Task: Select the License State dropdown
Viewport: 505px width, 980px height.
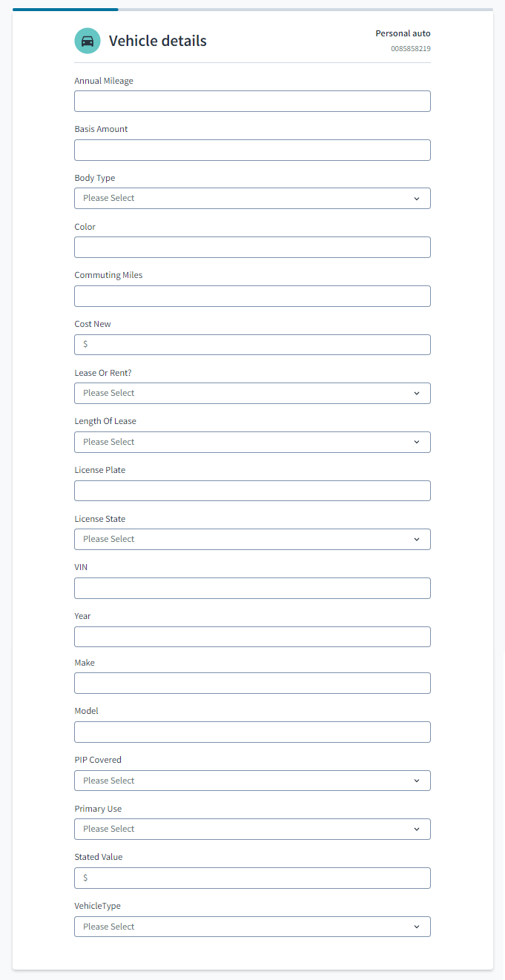Action: click(252, 539)
